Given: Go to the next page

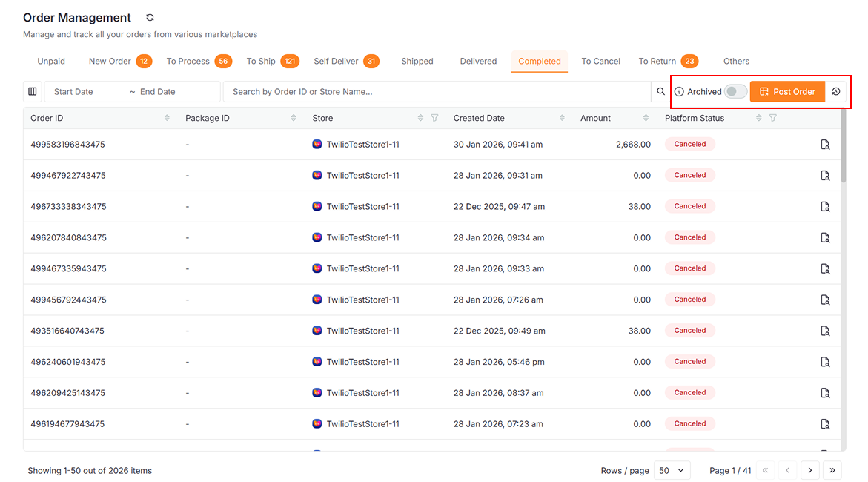Looking at the screenshot, I should pos(810,470).
